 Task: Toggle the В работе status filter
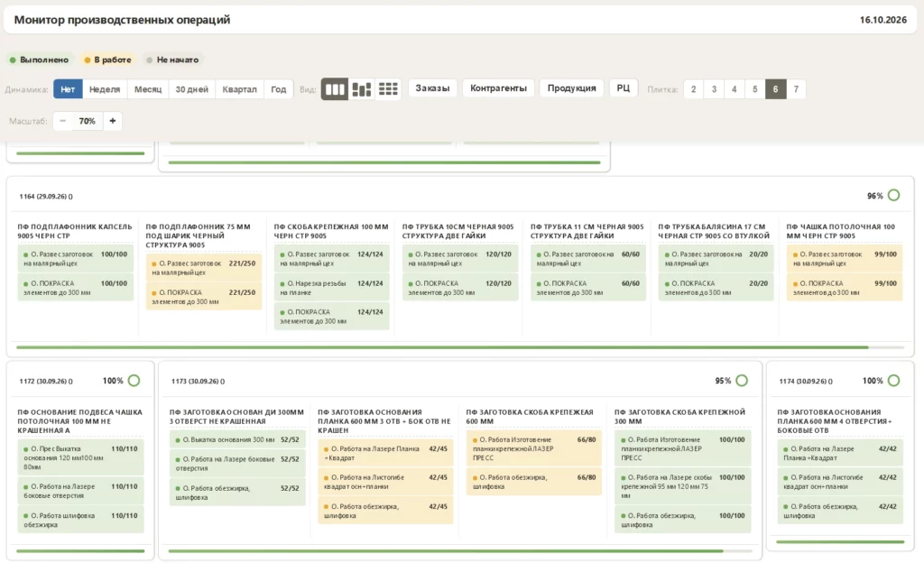[108, 60]
